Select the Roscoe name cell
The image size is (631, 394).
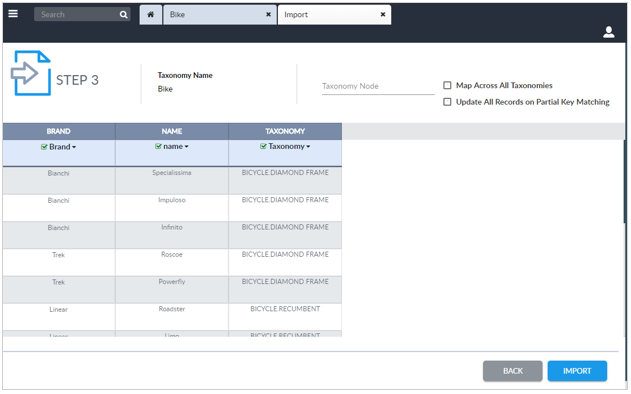pyautogui.click(x=172, y=262)
